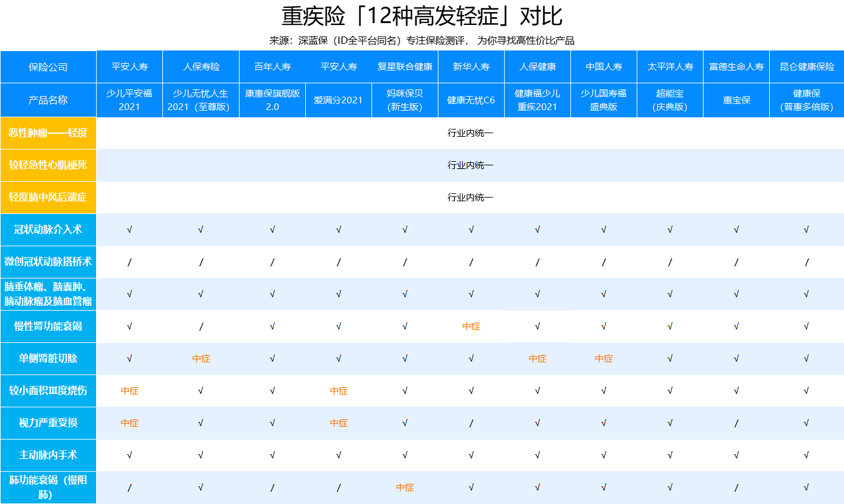Select the row label 肺功能衰竭（慢阻肺）
This screenshot has height=504, width=844.
(x=48, y=488)
